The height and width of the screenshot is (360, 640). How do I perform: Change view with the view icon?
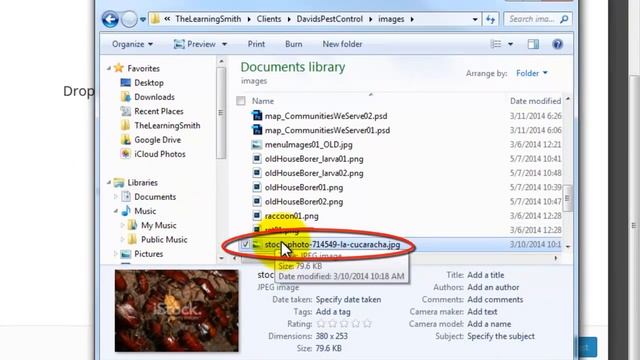tap(496, 44)
